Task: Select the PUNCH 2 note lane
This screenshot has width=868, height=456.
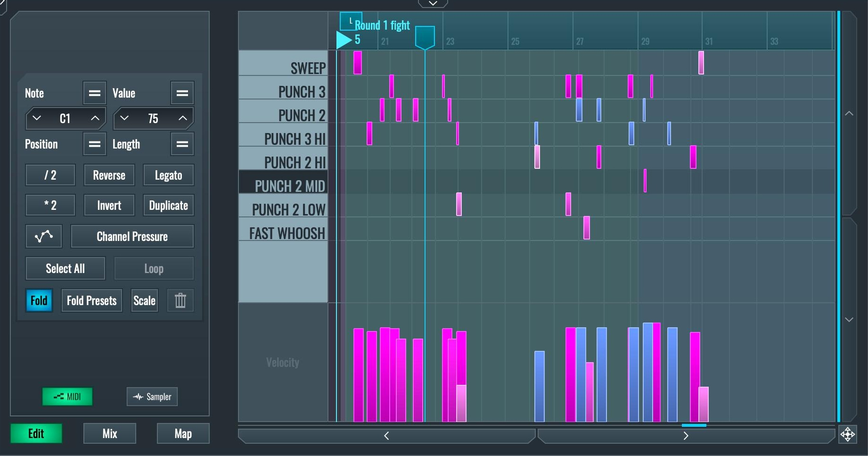Action: click(283, 111)
